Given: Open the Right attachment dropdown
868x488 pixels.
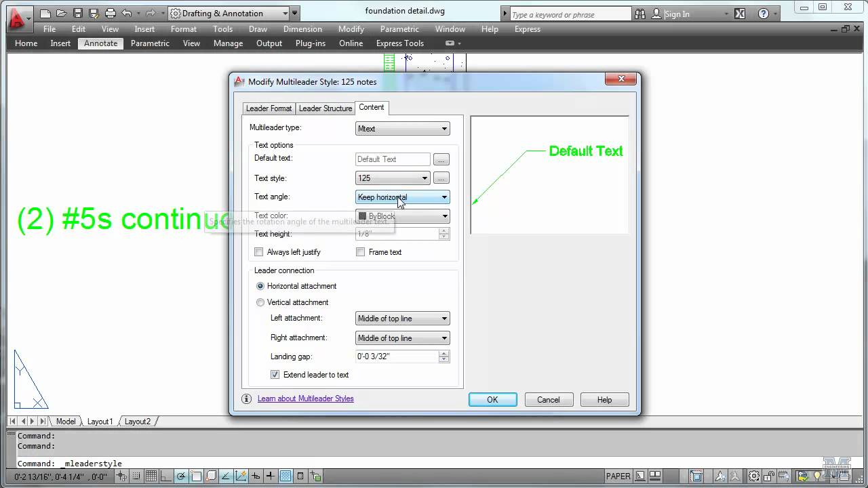Looking at the screenshot, I should (402, 338).
